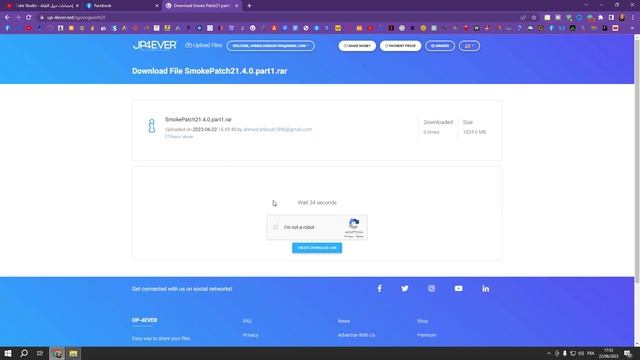Click the file type icon beside SmokePatch21.4.0.part1.rar

(151, 126)
